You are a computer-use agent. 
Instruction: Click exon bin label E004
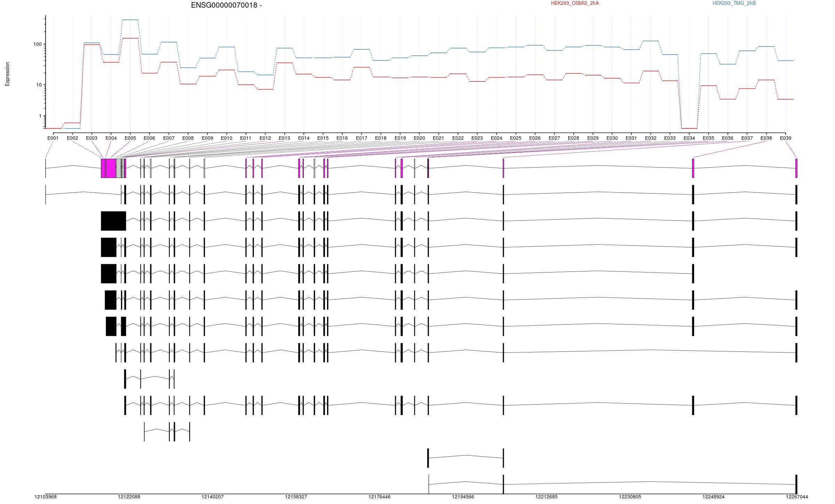click(111, 138)
